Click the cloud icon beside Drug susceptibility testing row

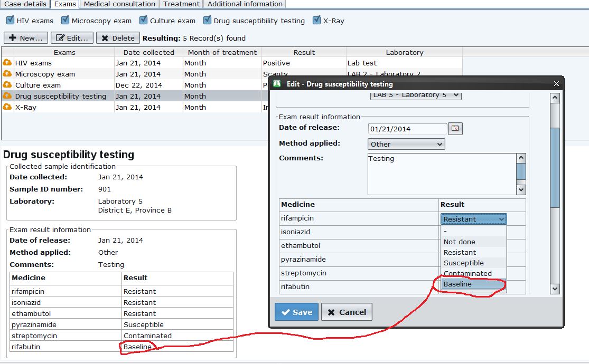pos(7,95)
